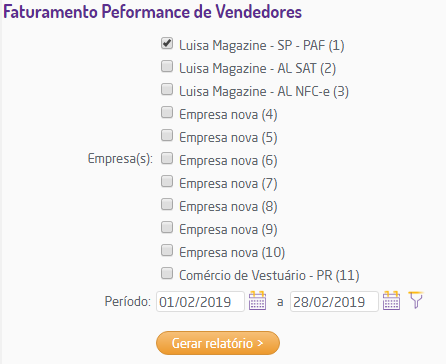Open the end date calendar picker

point(391,301)
